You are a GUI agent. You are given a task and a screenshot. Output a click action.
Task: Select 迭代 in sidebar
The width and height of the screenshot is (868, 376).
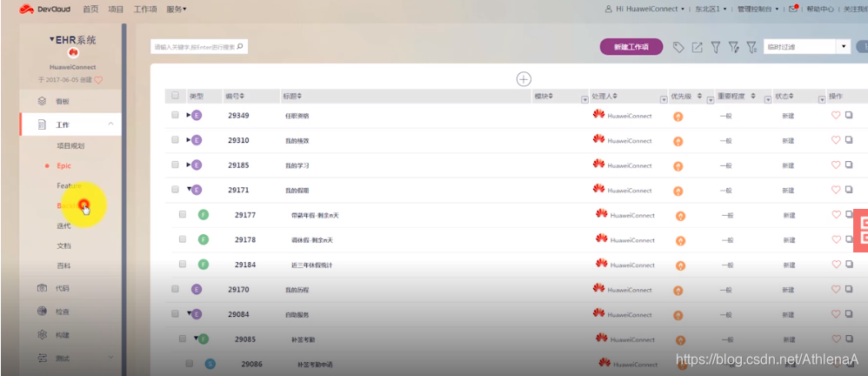tap(63, 225)
